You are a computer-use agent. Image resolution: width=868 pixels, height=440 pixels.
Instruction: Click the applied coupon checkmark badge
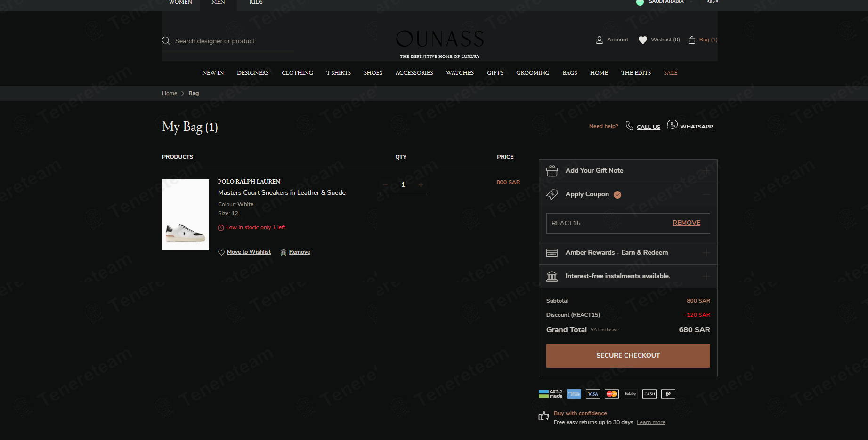click(x=617, y=195)
